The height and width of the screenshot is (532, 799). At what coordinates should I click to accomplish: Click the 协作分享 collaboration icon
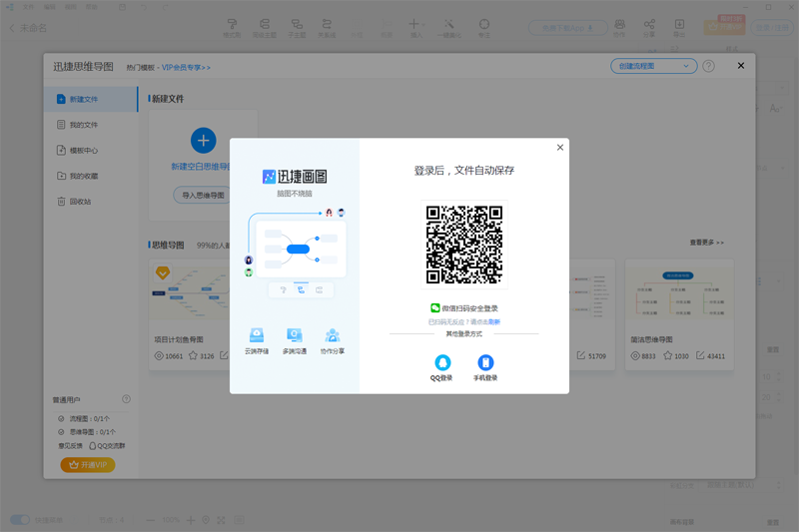click(x=332, y=335)
